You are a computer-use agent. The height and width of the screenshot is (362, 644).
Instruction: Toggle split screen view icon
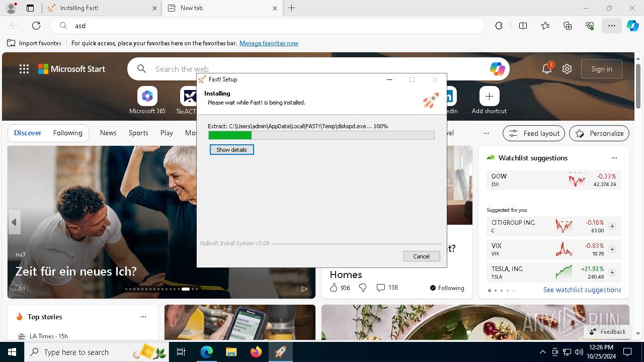tap(523, 26)
